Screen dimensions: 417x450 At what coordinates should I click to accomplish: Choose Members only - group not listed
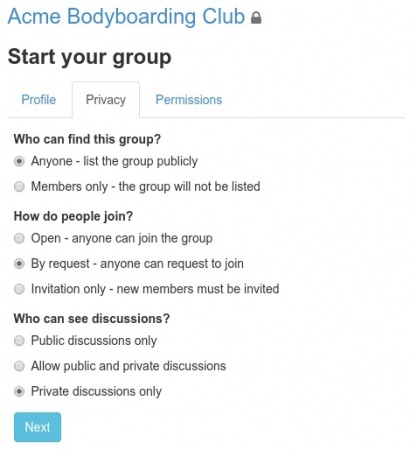point(19,187)
